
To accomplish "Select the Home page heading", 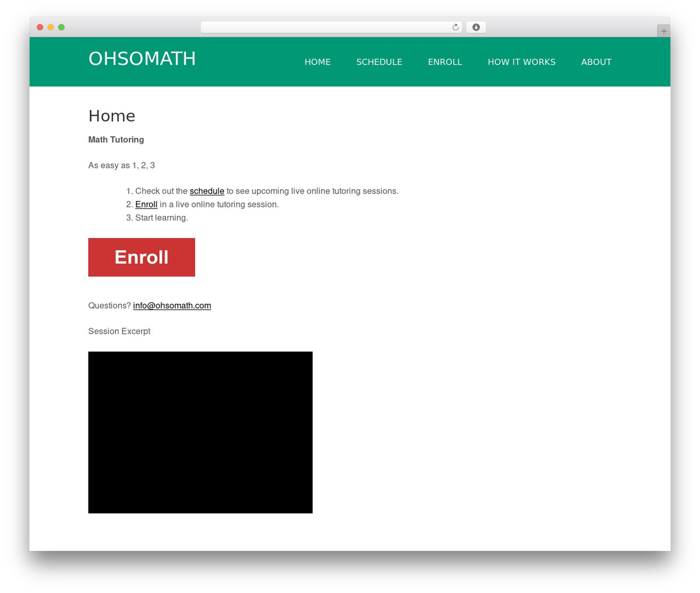I will [x=112, y=116].
